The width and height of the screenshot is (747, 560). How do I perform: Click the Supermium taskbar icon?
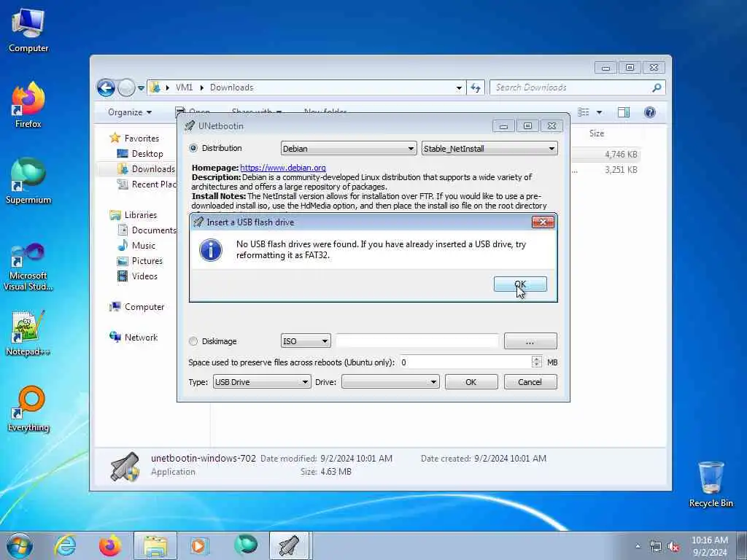point(245,545)
